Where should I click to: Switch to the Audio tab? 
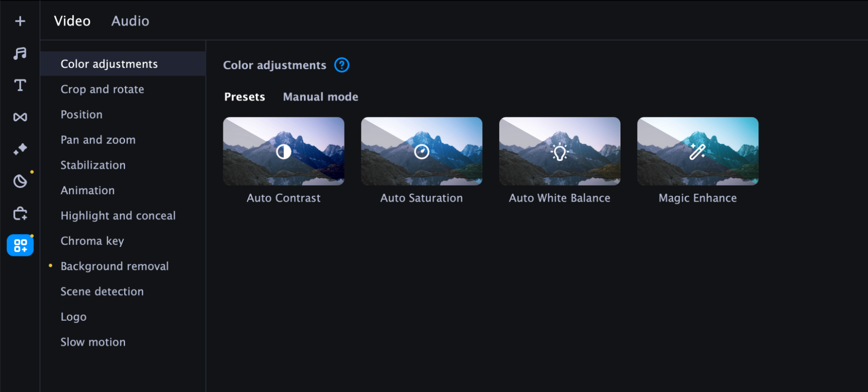pyautogui.click(x=130, y=21)
